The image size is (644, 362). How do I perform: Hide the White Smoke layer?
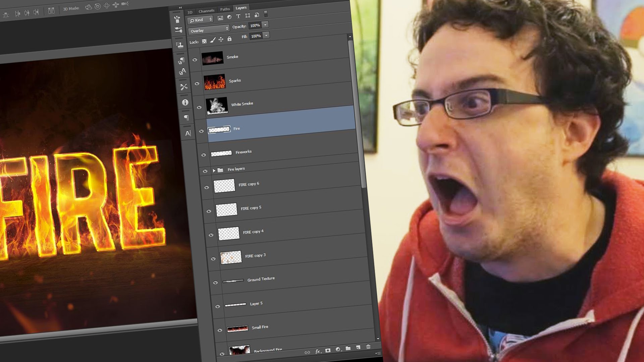pos(199,107)
